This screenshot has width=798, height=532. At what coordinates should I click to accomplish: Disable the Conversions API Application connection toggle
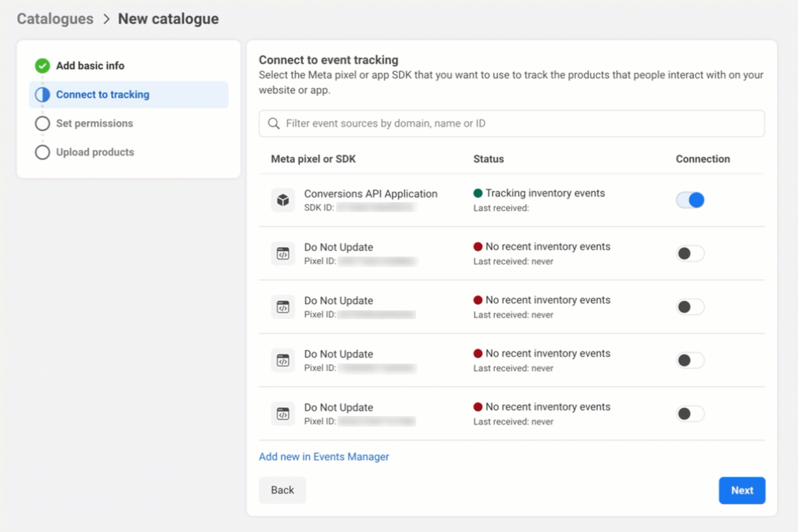click(x=690, y=200)
